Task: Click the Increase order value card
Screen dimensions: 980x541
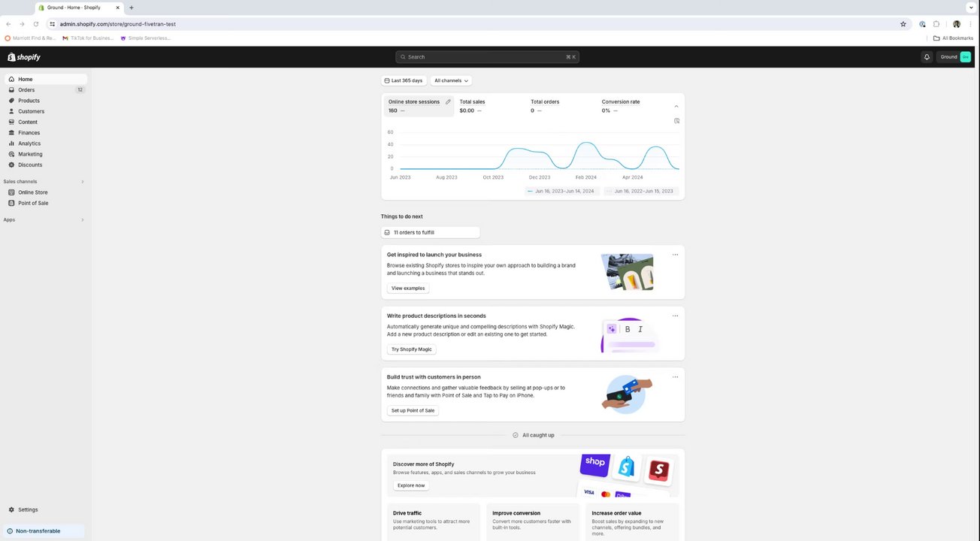Action: tap(632, 521)
